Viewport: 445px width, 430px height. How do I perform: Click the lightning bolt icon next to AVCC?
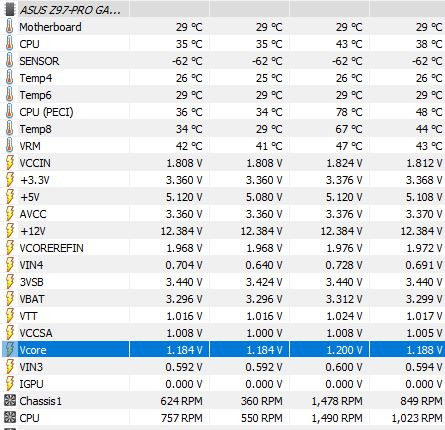pyautogui.click(x=10, y=214)
